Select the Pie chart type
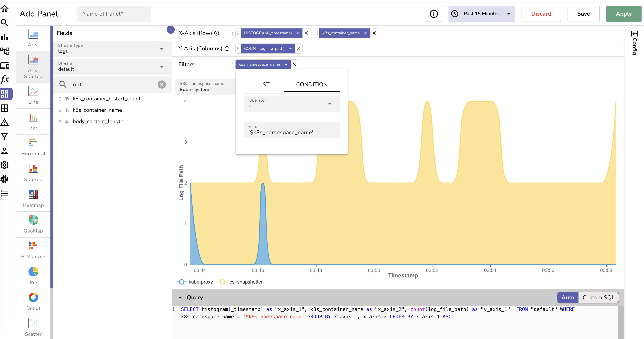The width and height of the screenshot is (644, 339). 33,276
